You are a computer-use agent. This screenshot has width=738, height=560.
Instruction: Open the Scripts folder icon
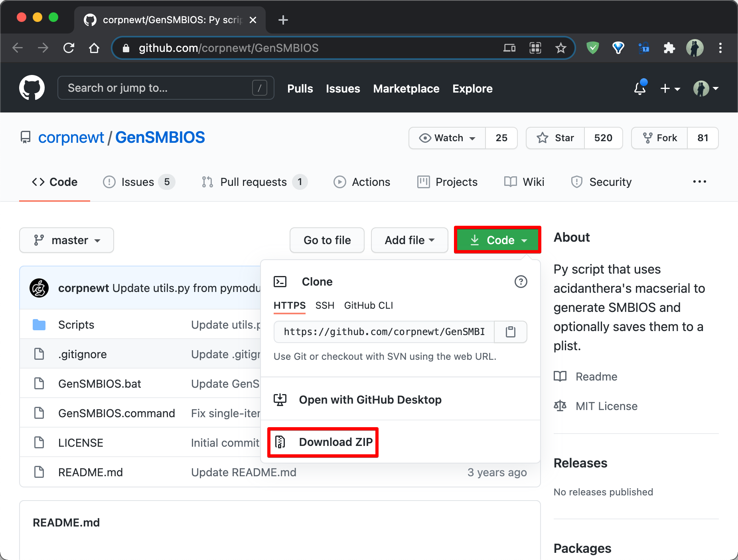pyautogui.click(x=39, y=325)
